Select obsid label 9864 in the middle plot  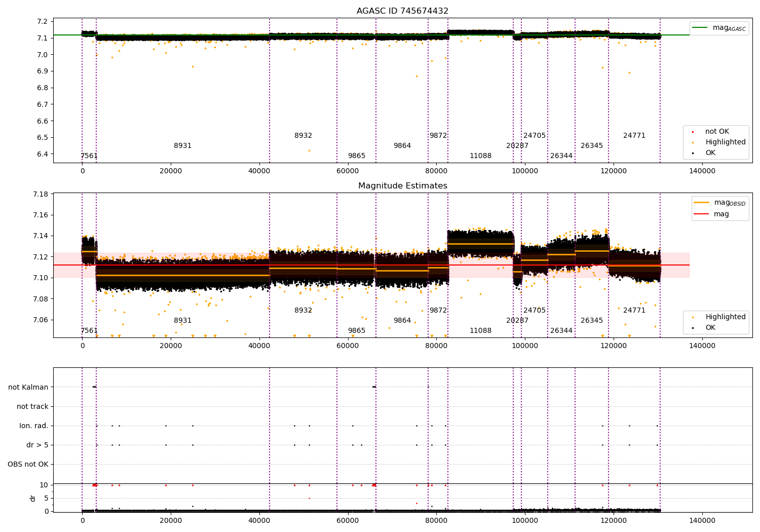[402, 321]
